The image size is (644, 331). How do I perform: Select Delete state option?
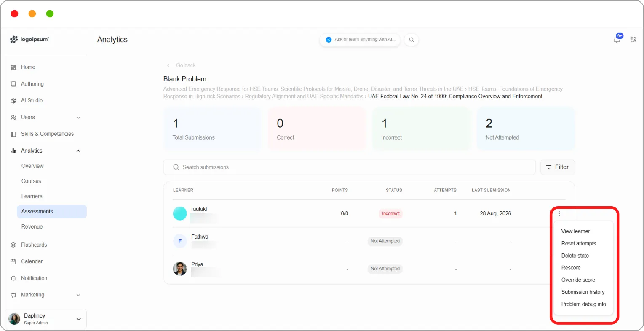[575, 256]
